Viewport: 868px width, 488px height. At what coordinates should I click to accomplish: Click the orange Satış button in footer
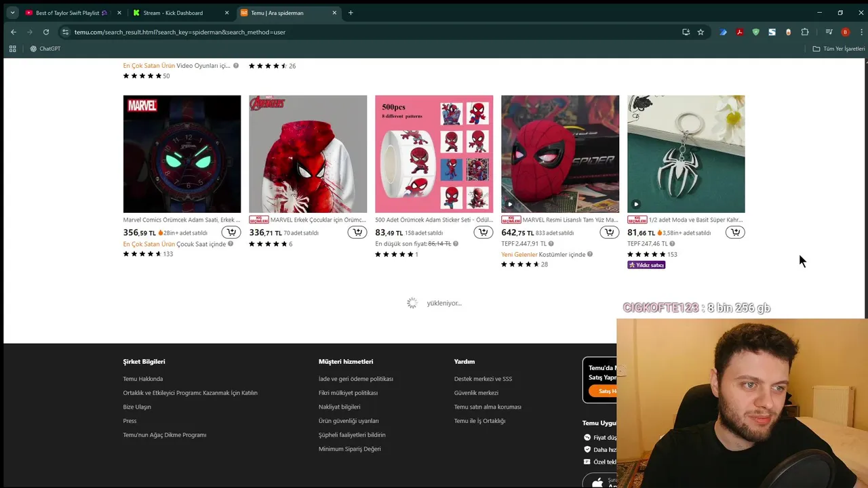point(603,391)
